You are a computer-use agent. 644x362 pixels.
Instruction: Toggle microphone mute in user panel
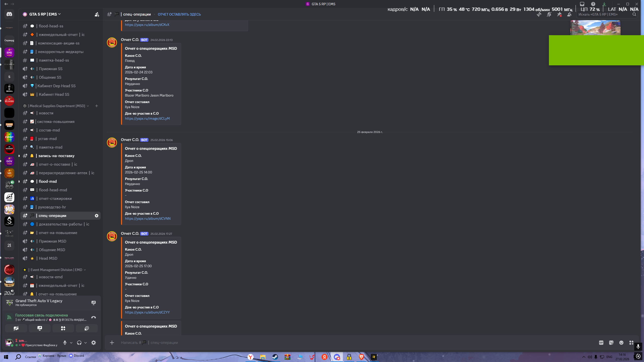pos(65,343)
